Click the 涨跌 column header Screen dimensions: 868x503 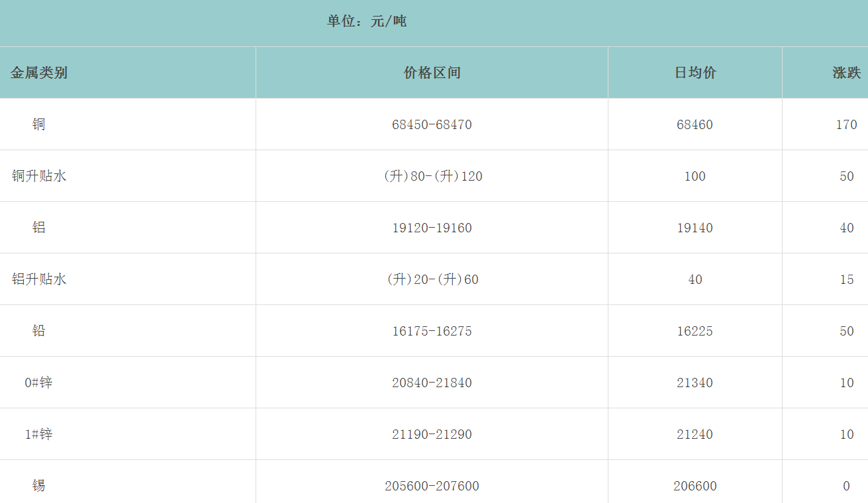pyautogui.click(x=846, y=73)
